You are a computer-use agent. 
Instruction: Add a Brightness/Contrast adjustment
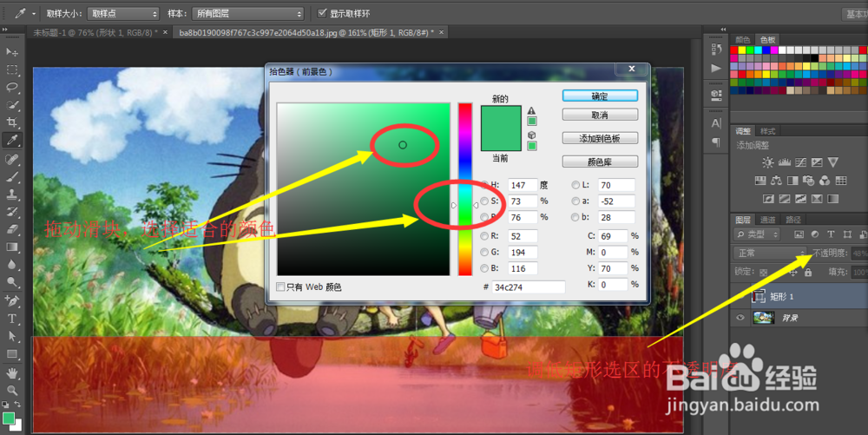click(x=768, y=162)
